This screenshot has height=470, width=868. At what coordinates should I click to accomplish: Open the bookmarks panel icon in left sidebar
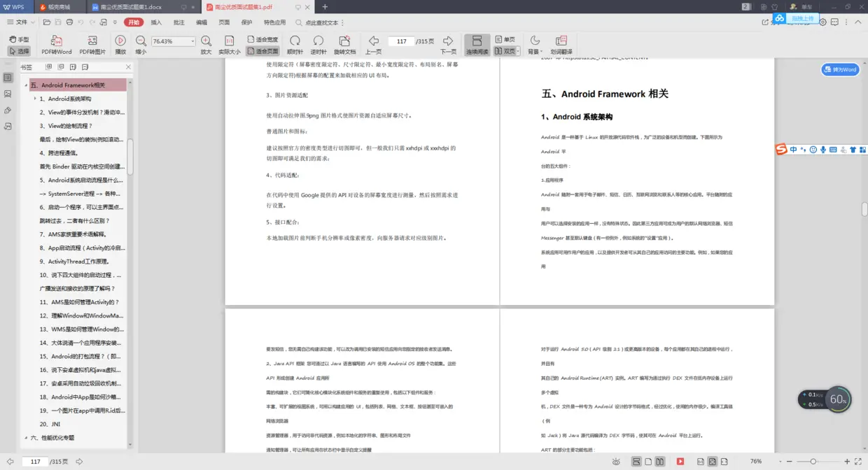pyautogui.click(x=8, y=78)
